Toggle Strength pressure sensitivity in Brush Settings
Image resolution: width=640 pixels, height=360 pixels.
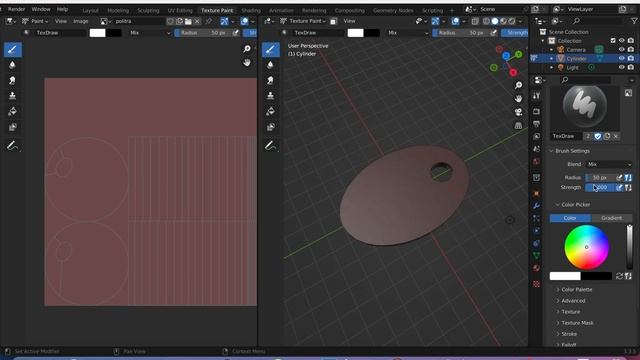[619, 187]
